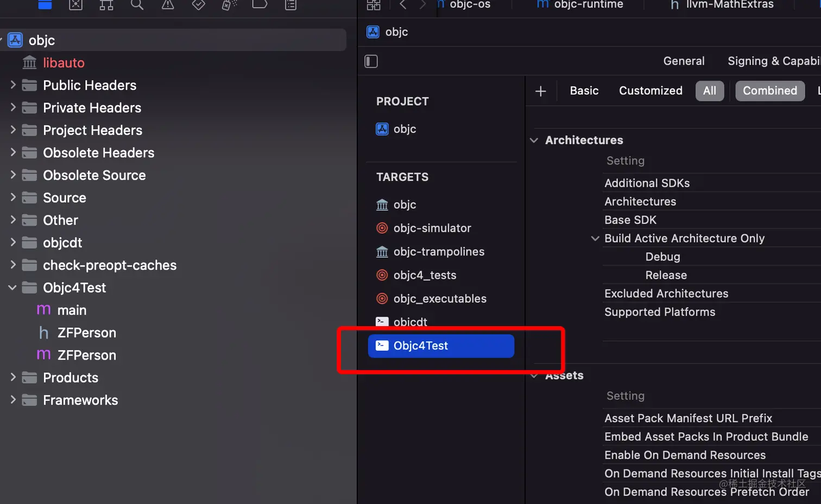Open the Test navigator diamond icon

[199, 5]
